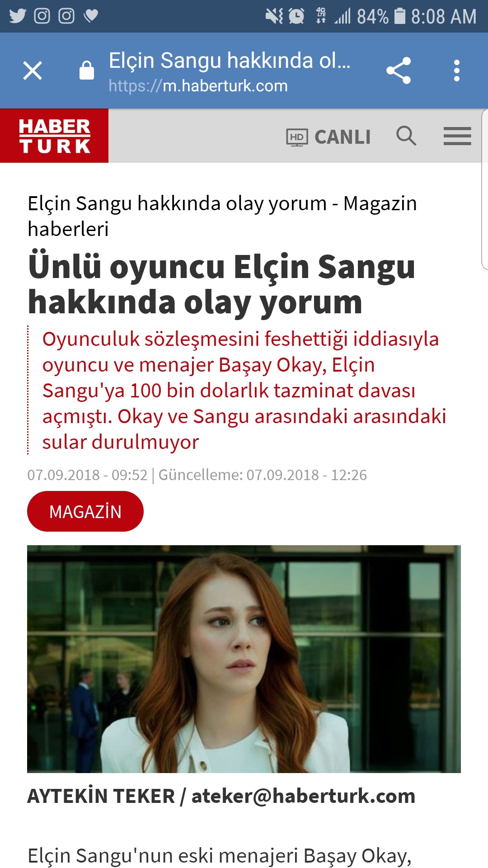The height and width of the screenshot is (868, 488).
Task: Tap Twitter notification icon in status bar
Action: click(18, 16)
